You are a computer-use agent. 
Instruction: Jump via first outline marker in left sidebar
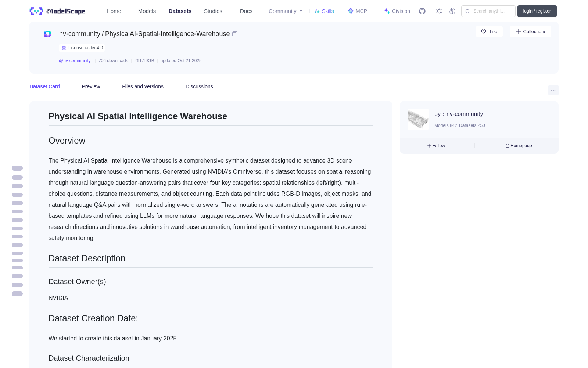coord(17,168)
